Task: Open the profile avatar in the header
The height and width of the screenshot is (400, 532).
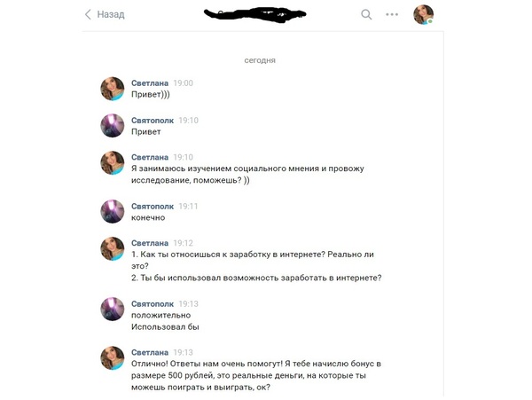Action: tap(423, 14)
